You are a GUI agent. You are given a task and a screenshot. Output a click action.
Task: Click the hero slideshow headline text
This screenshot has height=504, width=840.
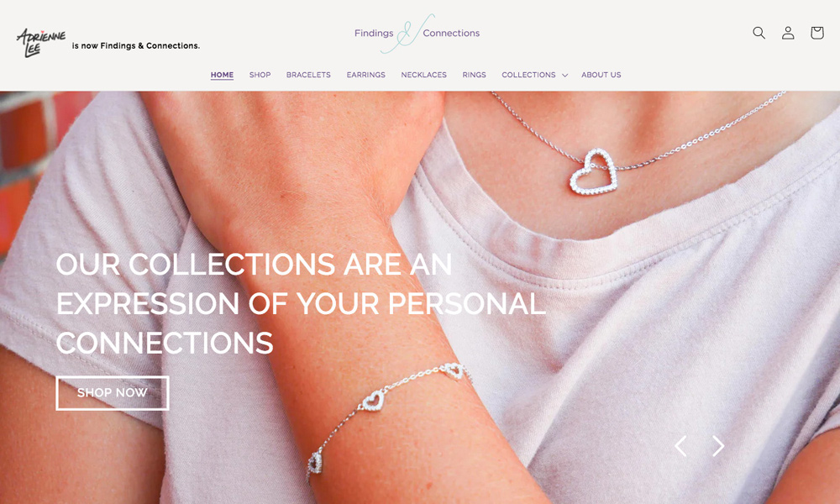pyautogui.click(x=301, y=304)
